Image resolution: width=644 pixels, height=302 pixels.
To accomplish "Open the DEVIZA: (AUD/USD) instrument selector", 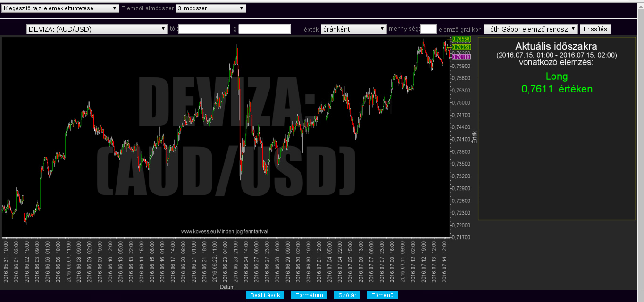I will 97,29.
